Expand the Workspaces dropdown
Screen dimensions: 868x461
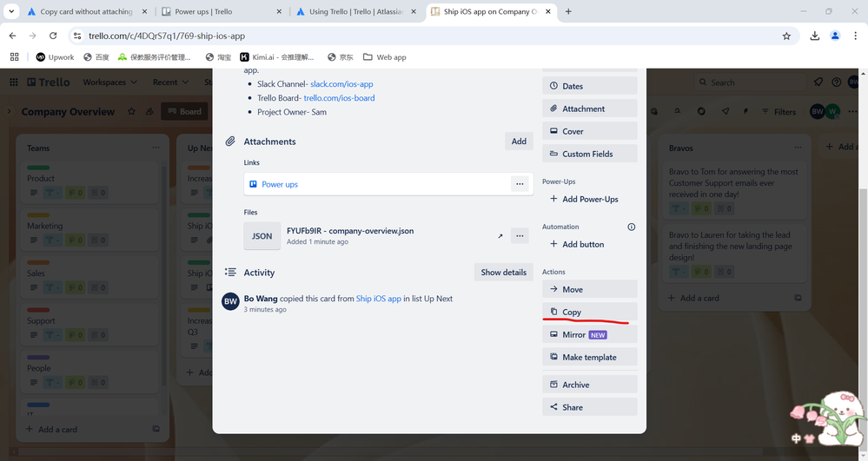click(109, 82)
